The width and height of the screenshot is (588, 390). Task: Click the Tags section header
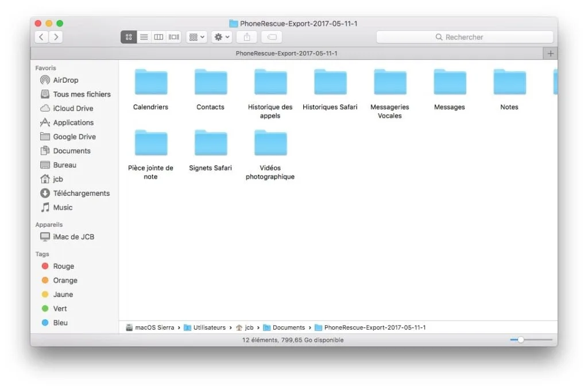(x=42, y=254)
